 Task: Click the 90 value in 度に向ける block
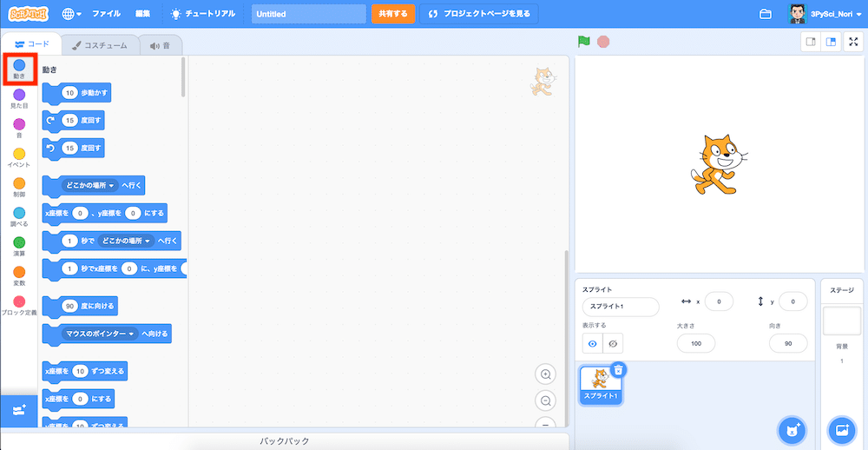[69, 306]
